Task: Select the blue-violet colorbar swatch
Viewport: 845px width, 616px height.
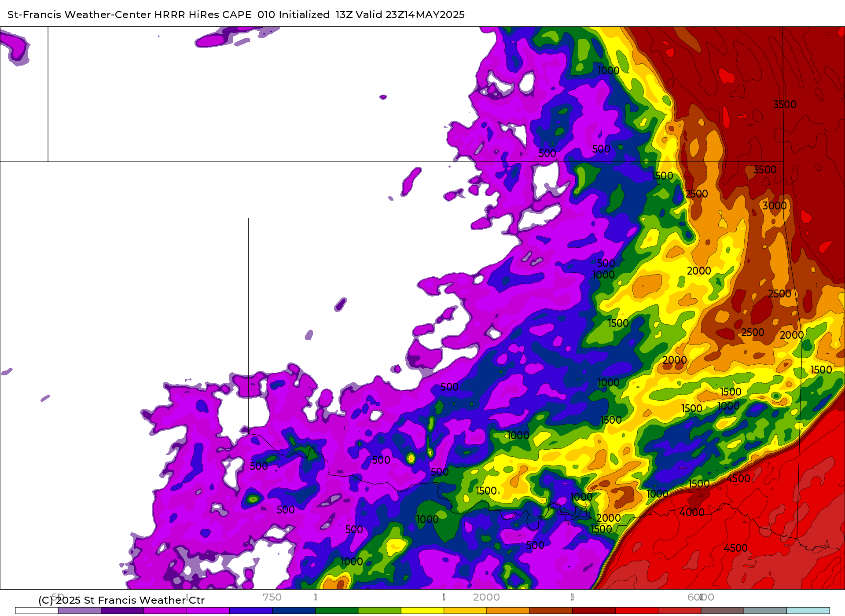Action: point(251,611)
